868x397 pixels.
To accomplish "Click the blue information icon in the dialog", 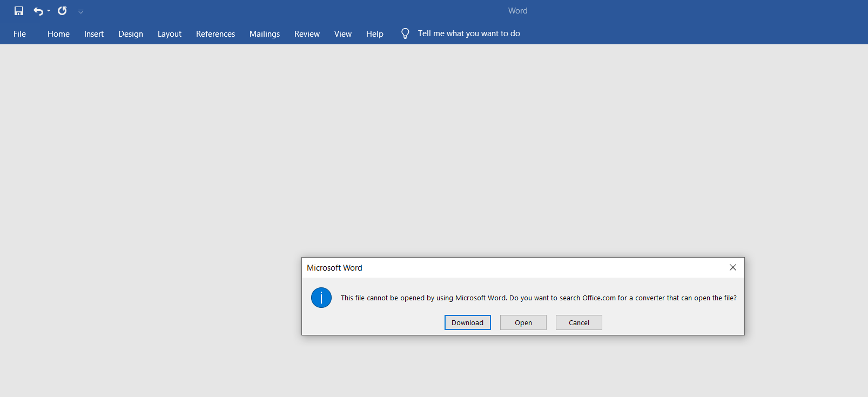I will tap(321, 298).
